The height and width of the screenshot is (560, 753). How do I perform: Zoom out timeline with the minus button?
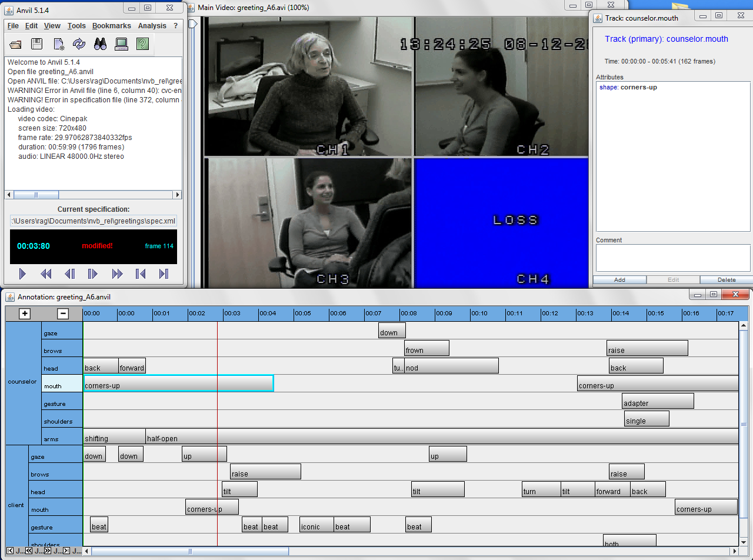pyautogui.click(x=63, y=314)
